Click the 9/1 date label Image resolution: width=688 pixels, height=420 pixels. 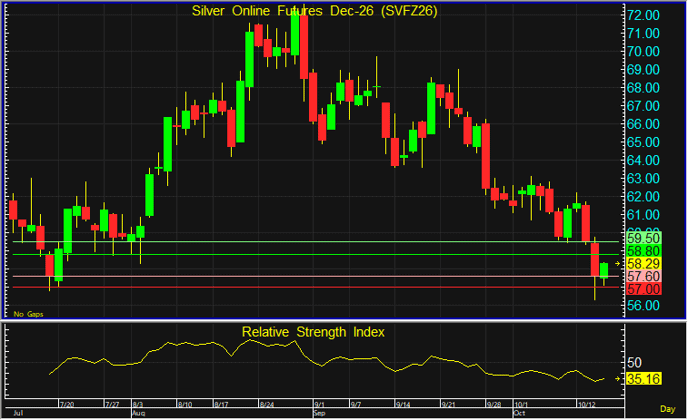point(319,404)
